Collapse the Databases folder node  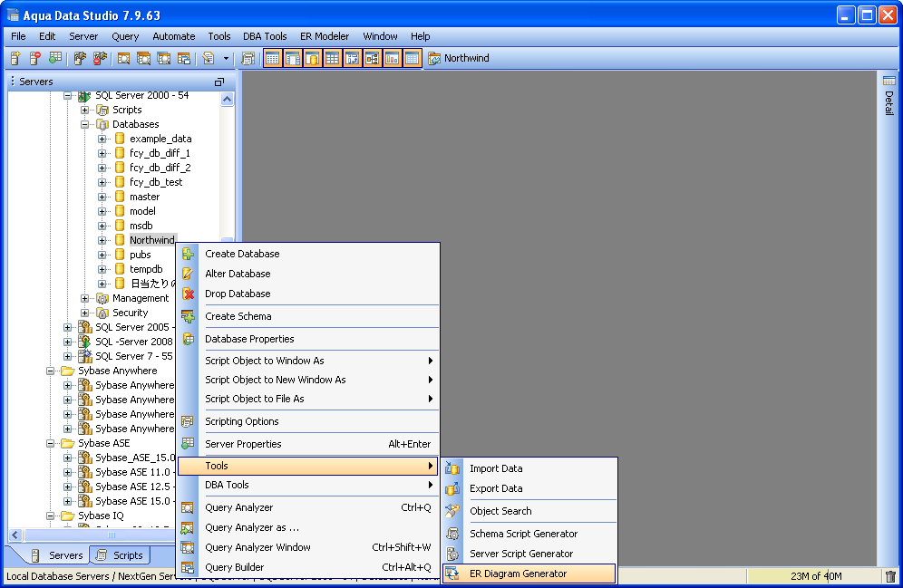[84, 124]
